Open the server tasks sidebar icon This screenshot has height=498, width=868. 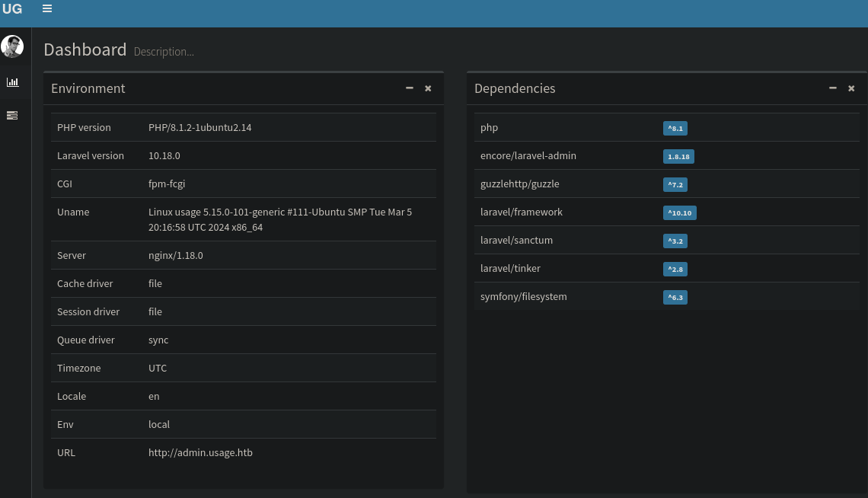[x=12, y=115]
